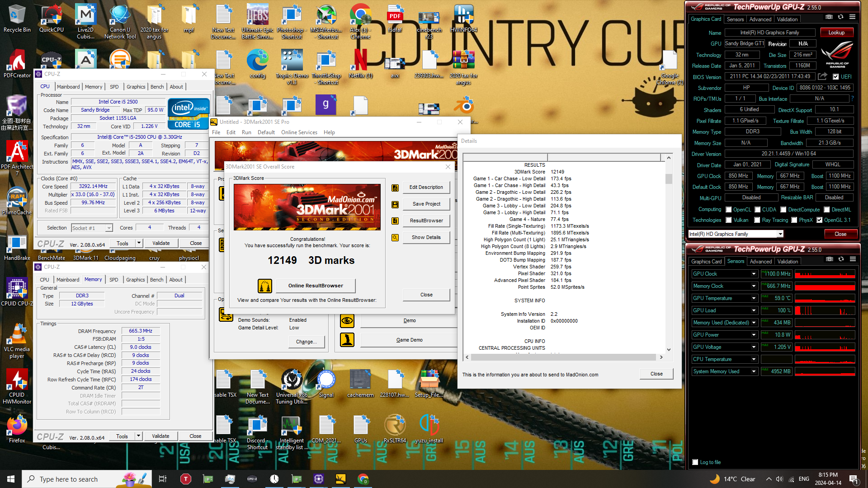
Task: Expand System Memory Used sensor dropdown
Action: click(x=754, y=371)
